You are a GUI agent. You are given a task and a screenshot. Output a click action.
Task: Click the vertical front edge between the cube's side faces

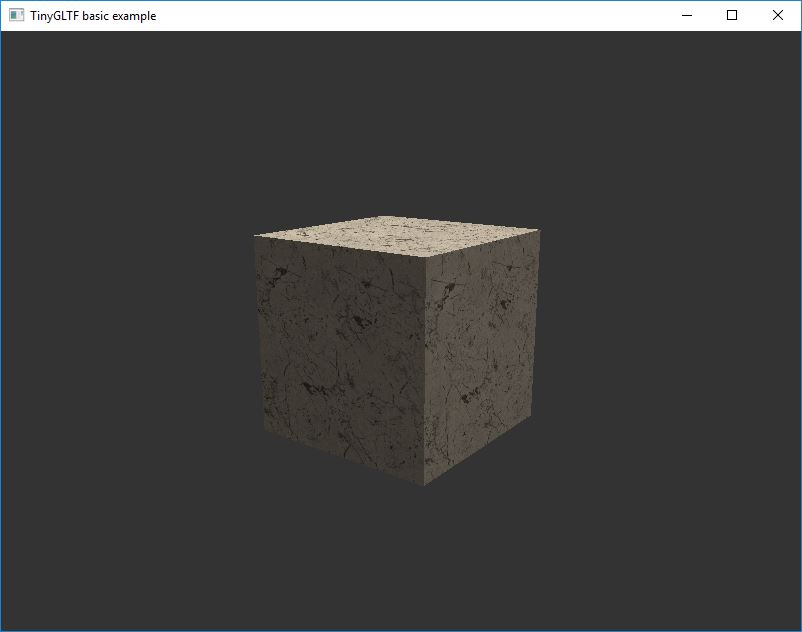click(x=426, y=370)
